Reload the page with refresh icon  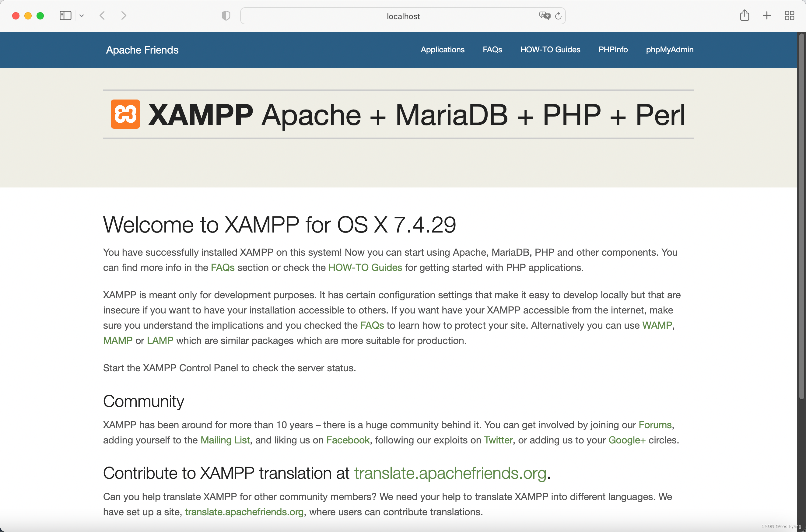pos(558,16)
